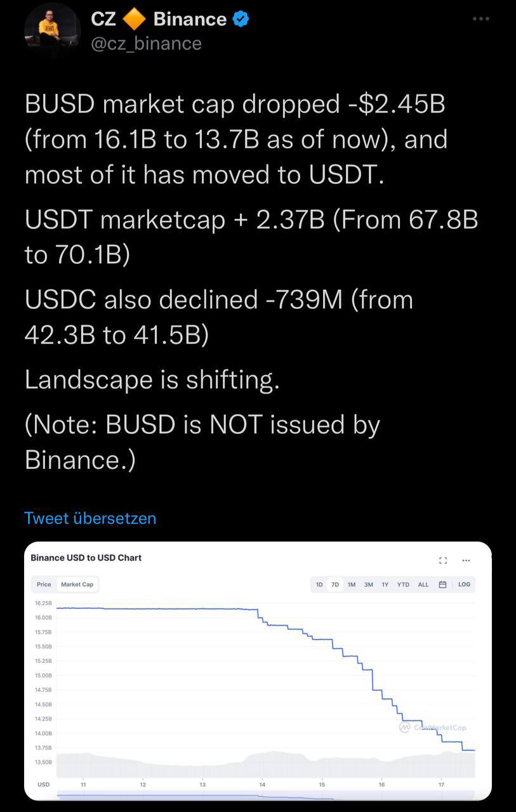
Task: Open the chart calendar date picker
Action: click(443, 584)
